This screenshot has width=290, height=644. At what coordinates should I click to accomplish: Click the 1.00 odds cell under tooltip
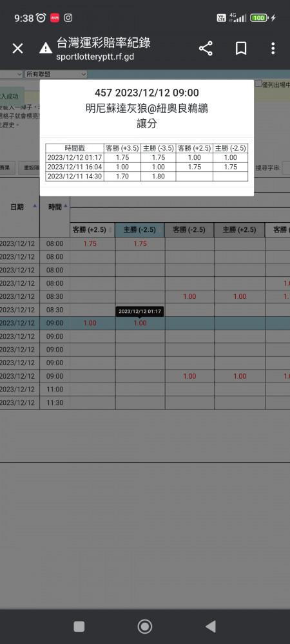click(x=140, y=323)
